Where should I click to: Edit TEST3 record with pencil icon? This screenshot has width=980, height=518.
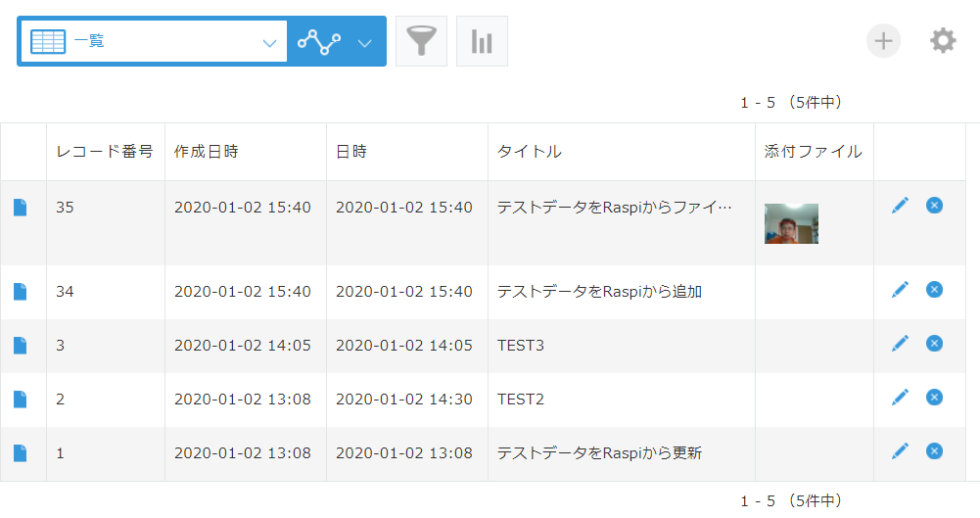900,343
